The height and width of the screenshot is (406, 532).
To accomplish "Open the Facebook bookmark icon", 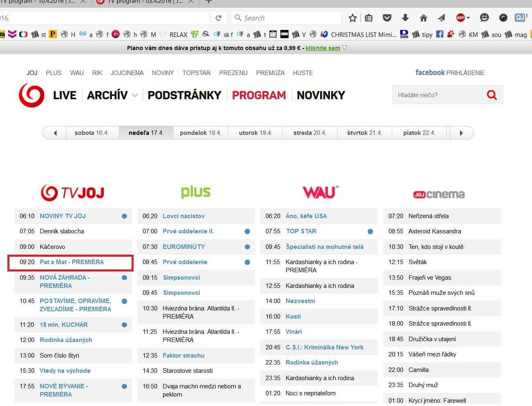I will [440, 34].
